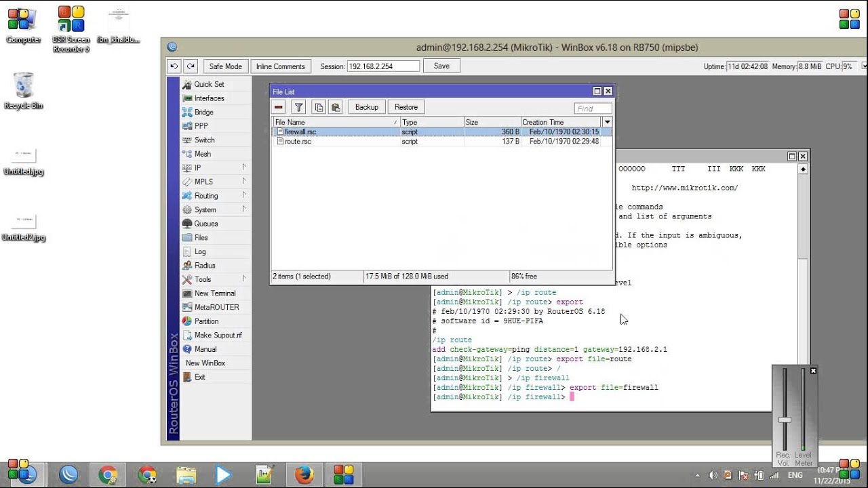Switch the ENG input language in the tray
This screenshot has height=488, width=868.
click(x=795, y=476)
